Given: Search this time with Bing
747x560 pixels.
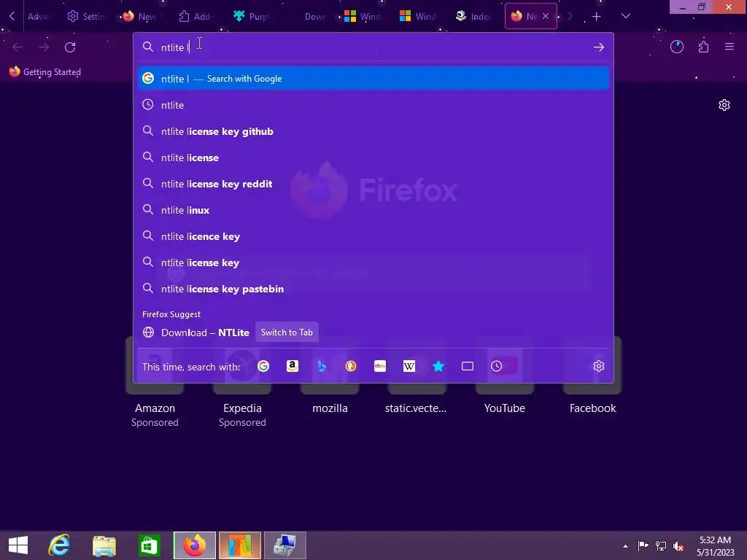Looking at the screenshot, I should click(322, 366).
